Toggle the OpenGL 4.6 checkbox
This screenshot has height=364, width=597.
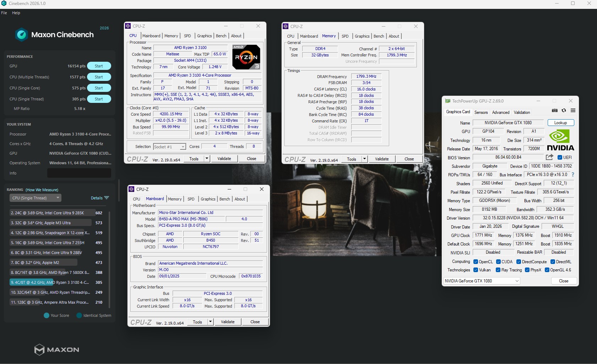tap(547, 270)
